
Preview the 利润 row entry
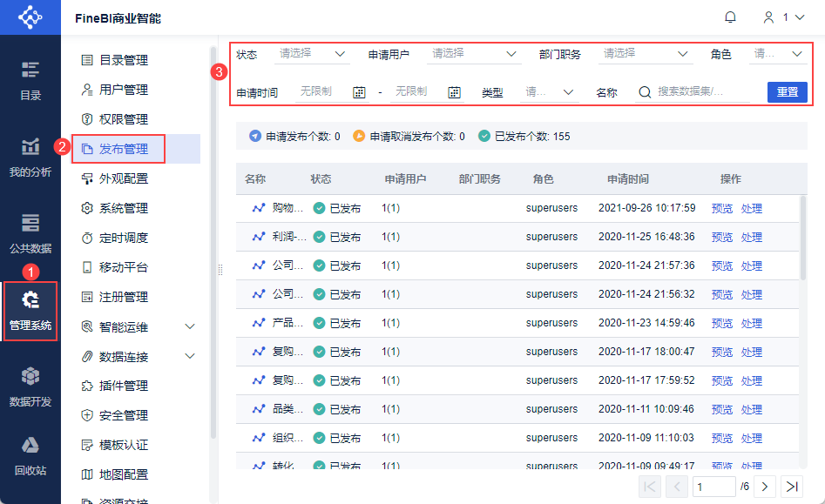[x=722, y=238]
